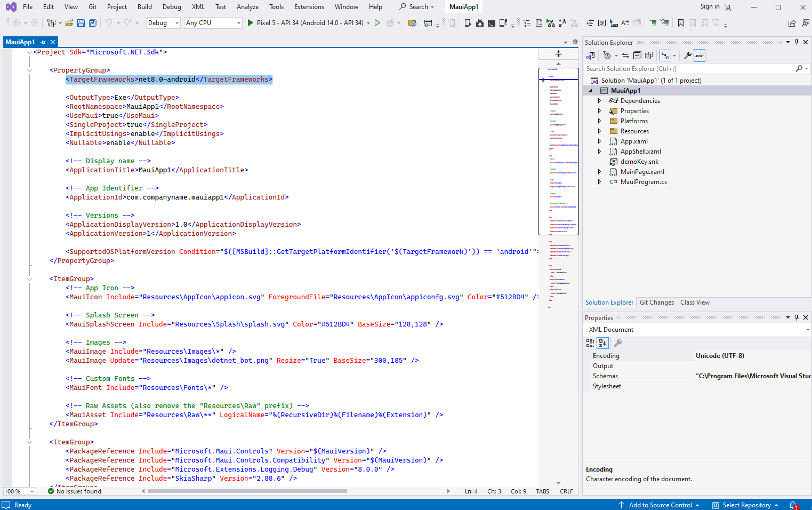
Task: Click the editor horizontal scrollbar
Action: [x=246, y=491]
